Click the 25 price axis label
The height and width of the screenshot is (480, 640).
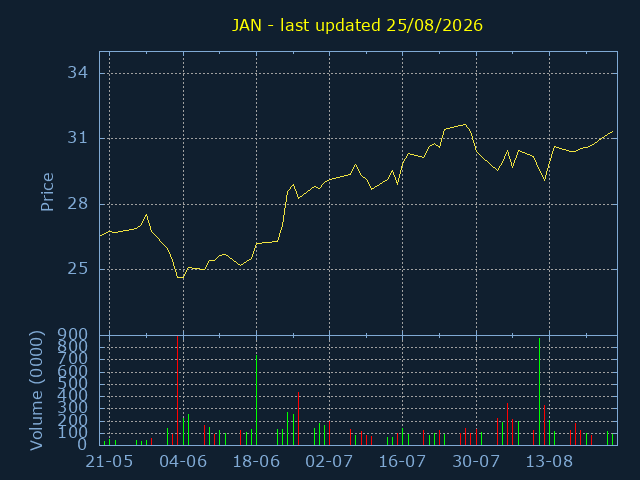click(78, 269)
